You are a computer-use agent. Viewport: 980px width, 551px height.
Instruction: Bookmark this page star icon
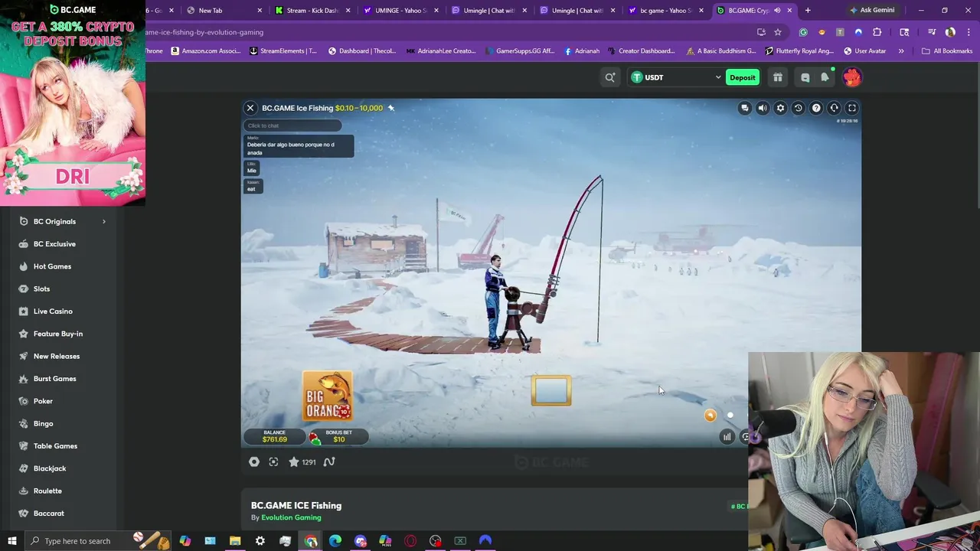(778, 32)
